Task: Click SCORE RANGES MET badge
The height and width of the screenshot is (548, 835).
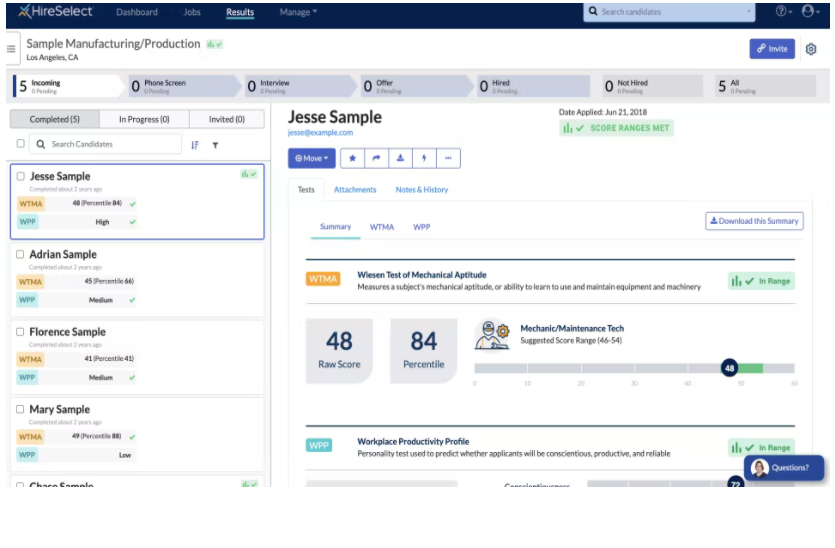Action: [x=616, y=128]
